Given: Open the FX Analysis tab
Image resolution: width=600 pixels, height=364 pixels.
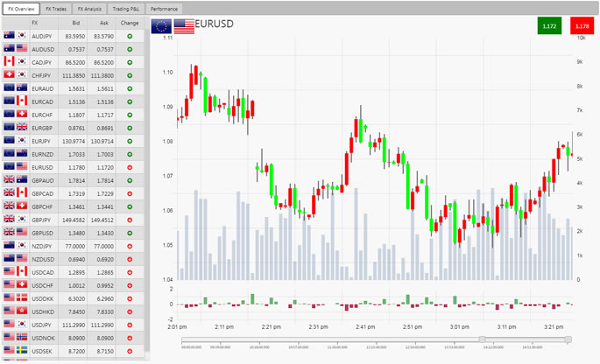Looking at the screenshot, I should coord(90,8).
